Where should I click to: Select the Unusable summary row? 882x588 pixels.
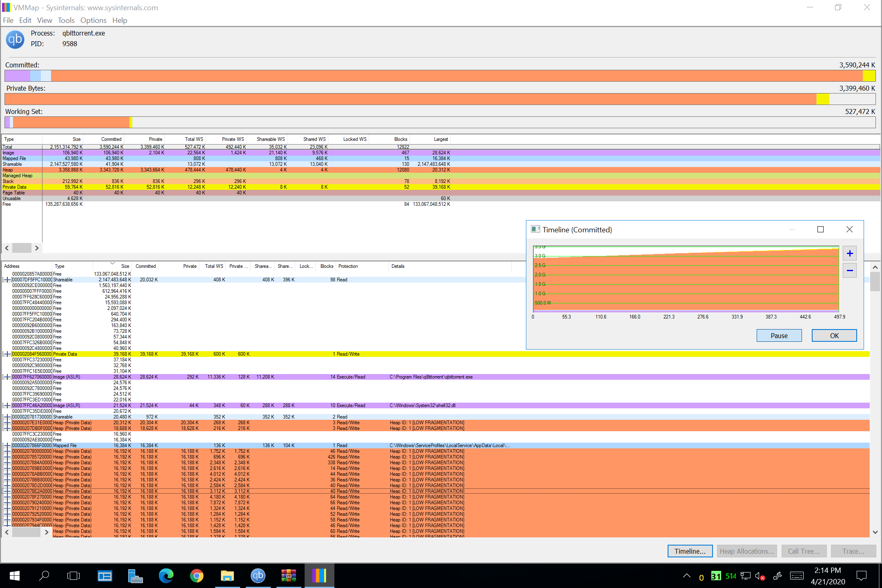tap(441, 198)
